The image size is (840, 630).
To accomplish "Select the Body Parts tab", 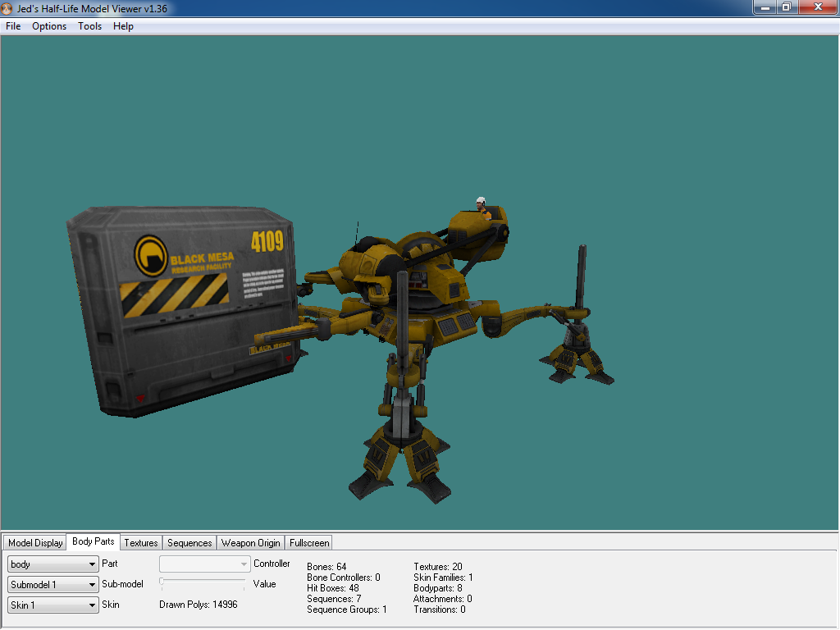I will (94, 541).
